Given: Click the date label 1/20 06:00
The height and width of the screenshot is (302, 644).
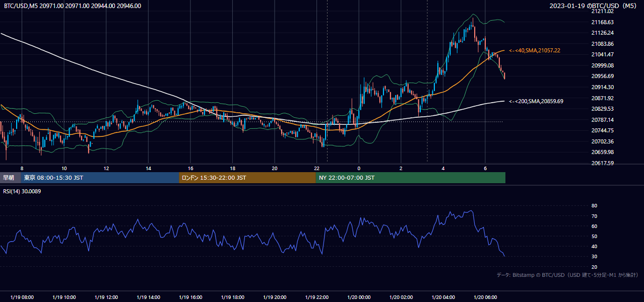Looking at the screenshot, I should point(485,297).
